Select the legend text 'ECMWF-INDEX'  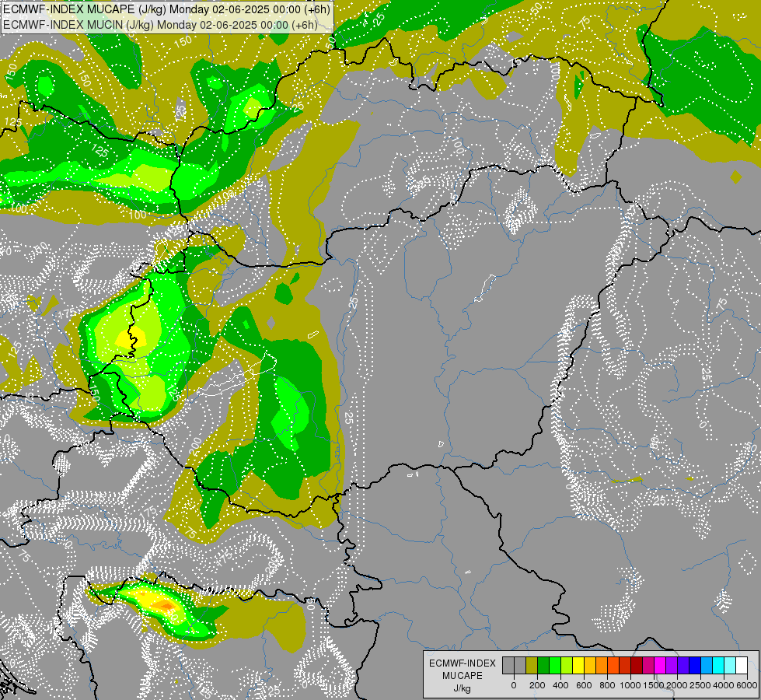click(463, 663)
